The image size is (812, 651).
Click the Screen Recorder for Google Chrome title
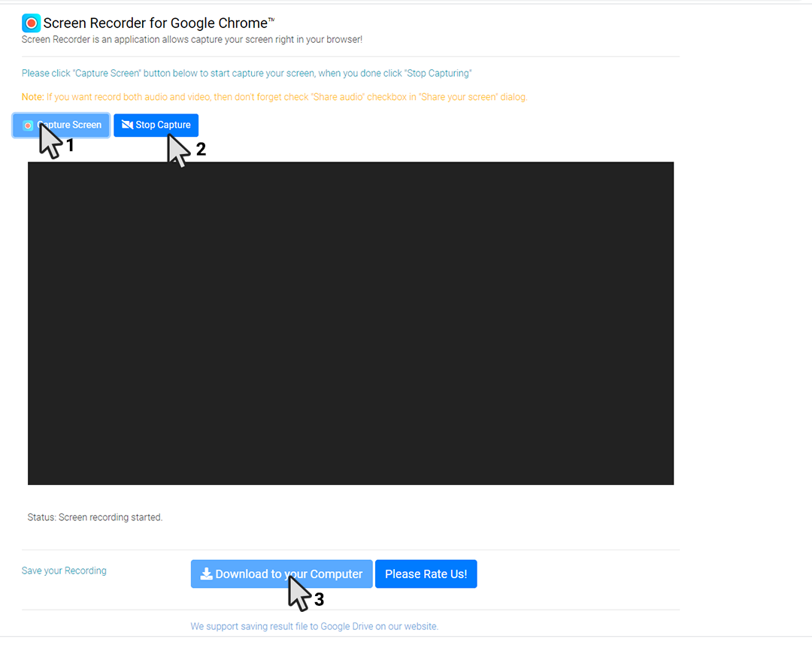156,23
